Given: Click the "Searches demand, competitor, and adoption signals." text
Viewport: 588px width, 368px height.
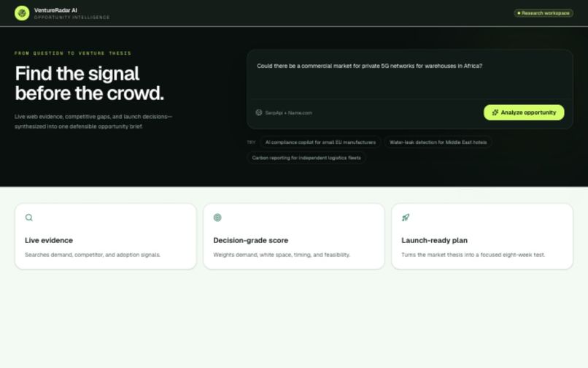Looking at the screenshot, I should 93,255.
